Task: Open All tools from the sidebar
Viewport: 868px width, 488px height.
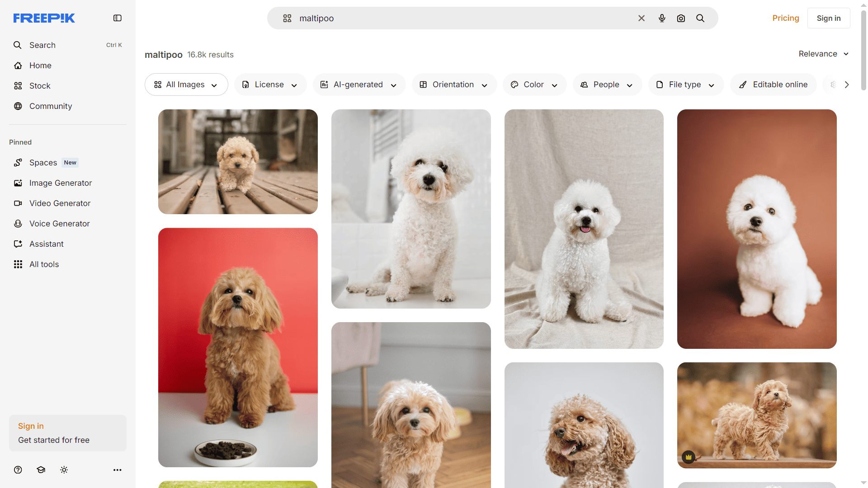Action: click(x=44, y=264)
